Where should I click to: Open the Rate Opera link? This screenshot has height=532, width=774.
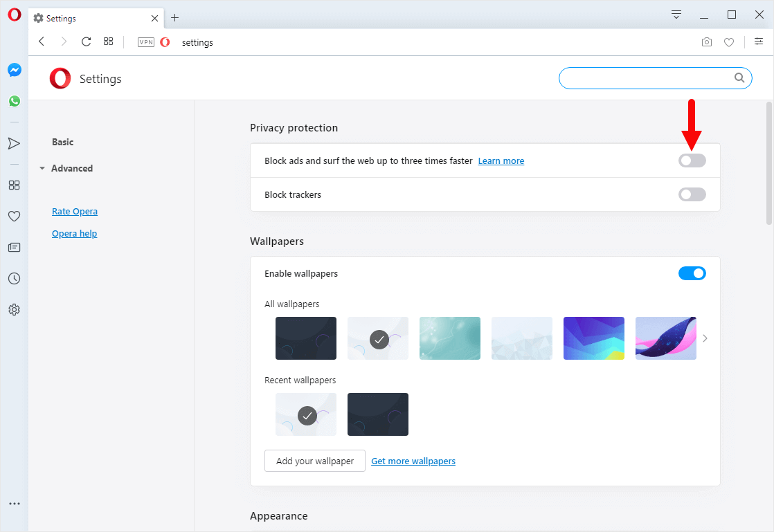tap(75, 212)
